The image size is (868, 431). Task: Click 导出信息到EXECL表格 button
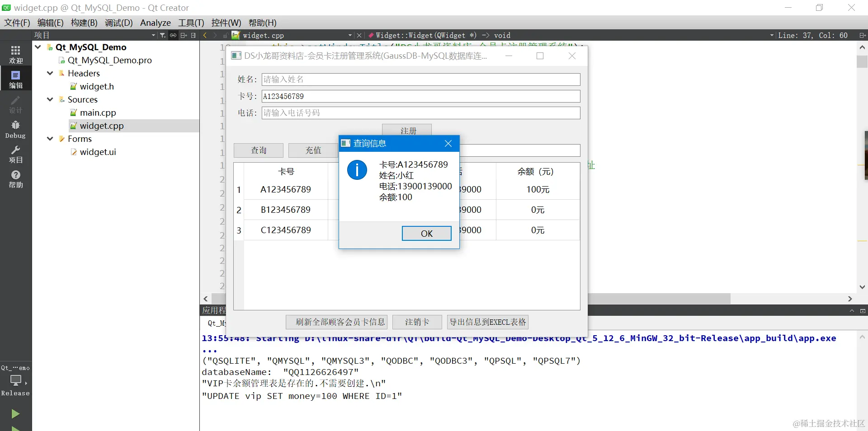coord(488,322)
